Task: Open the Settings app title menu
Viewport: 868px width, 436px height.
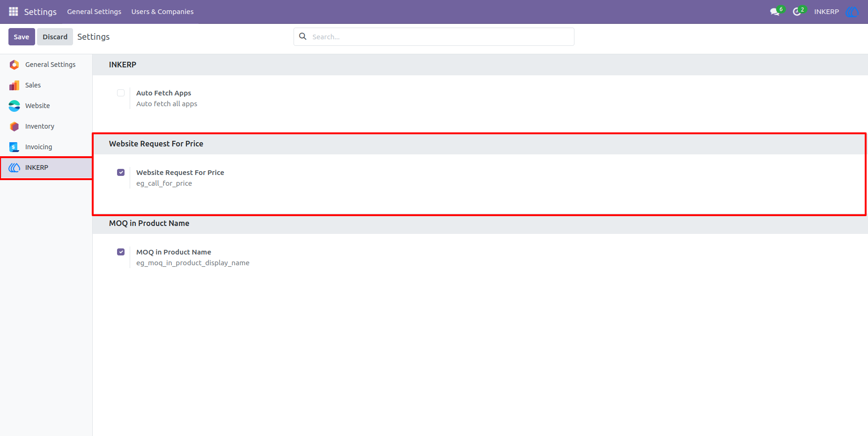Action: (x=40, y=12)
